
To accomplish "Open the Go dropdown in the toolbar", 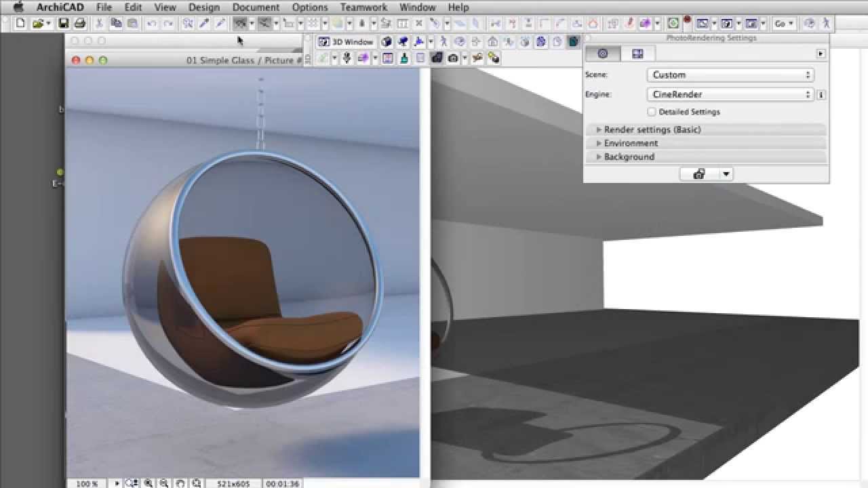I will (x=784, y=23).
